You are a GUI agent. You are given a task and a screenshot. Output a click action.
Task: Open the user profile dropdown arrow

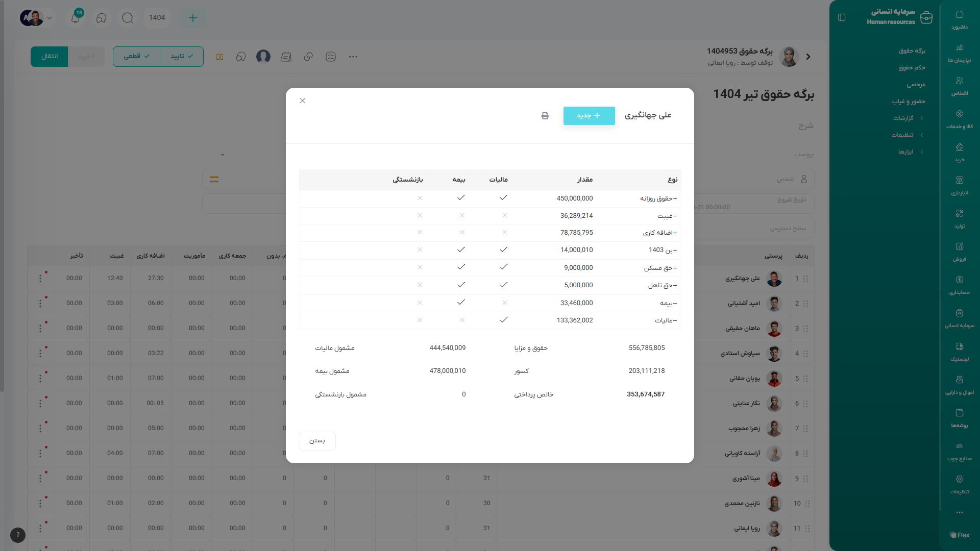[x=50, y=18]
